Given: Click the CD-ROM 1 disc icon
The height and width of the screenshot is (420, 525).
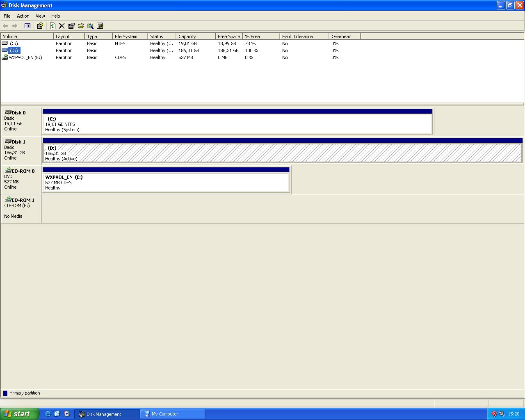Looking at the screenshot, I should [x=8, y=199].
